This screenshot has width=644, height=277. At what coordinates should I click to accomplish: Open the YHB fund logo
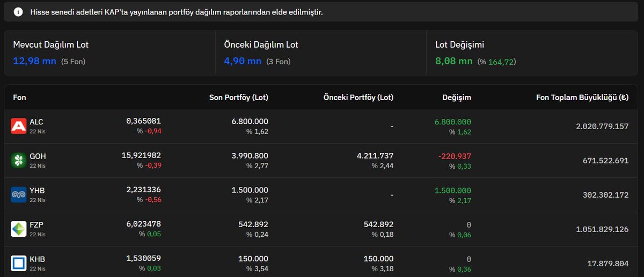19,194
